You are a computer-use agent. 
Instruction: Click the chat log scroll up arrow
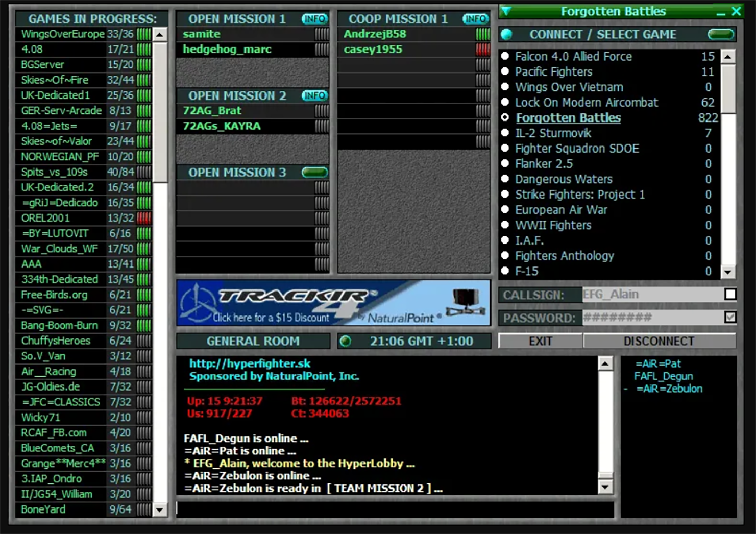point(605,363)
